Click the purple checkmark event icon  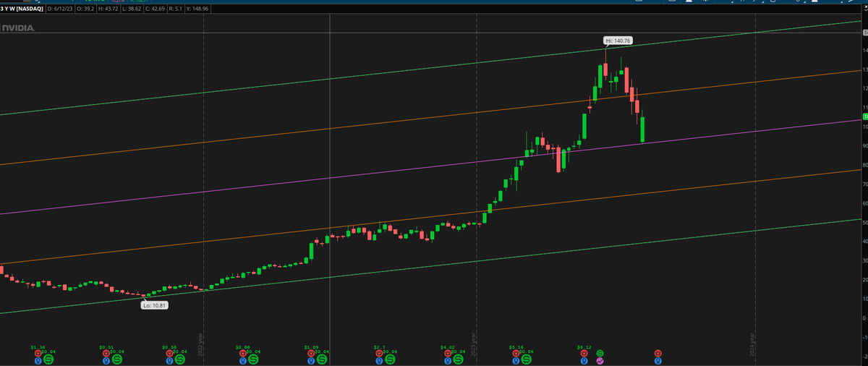pyautogui.click(x=600, y=360)
